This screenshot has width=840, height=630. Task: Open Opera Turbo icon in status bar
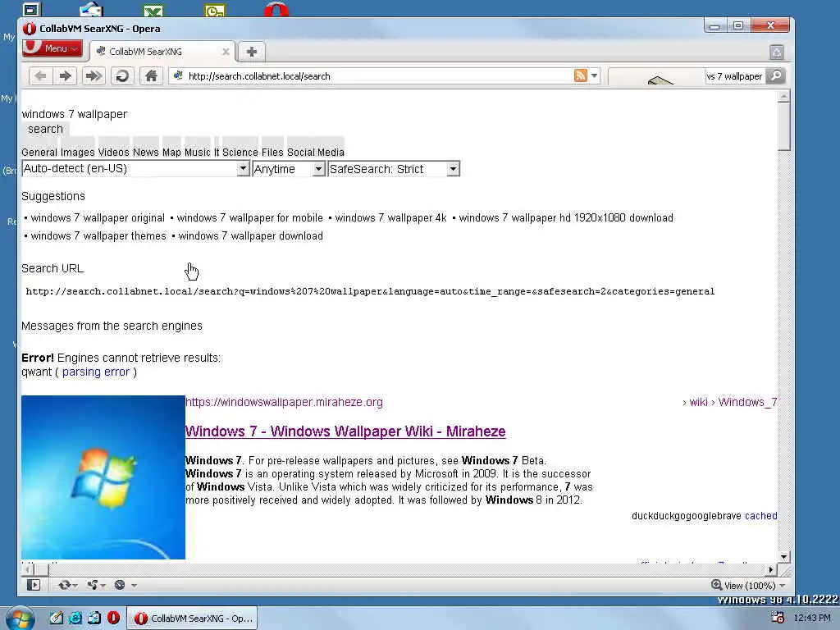pyautogui.click(x=120, y=585)
